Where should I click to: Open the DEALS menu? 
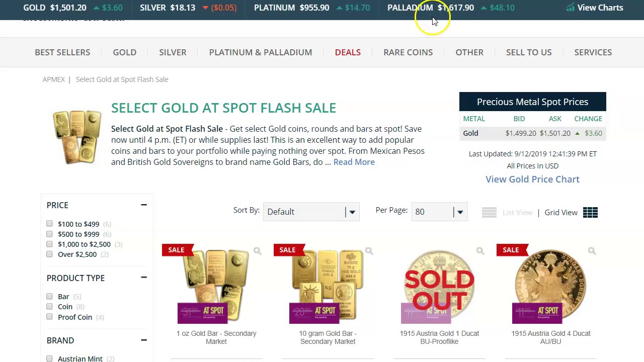(348, 52)
